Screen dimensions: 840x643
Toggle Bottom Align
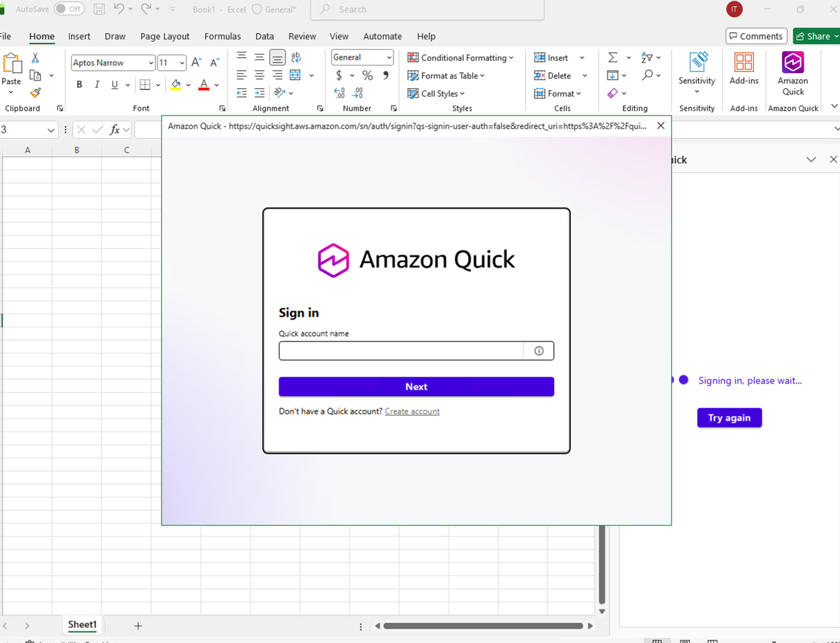click(277, 57)
